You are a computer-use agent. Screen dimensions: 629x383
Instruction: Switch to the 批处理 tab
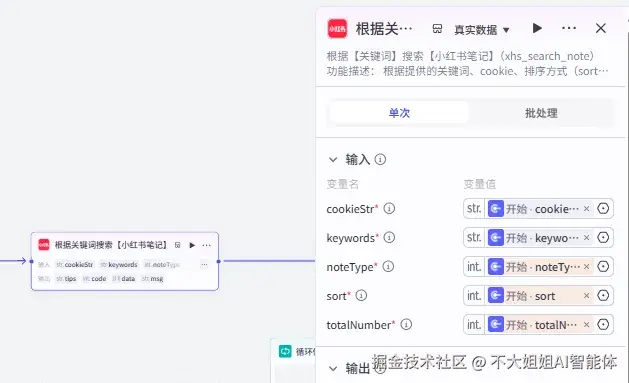coord(541,113)
